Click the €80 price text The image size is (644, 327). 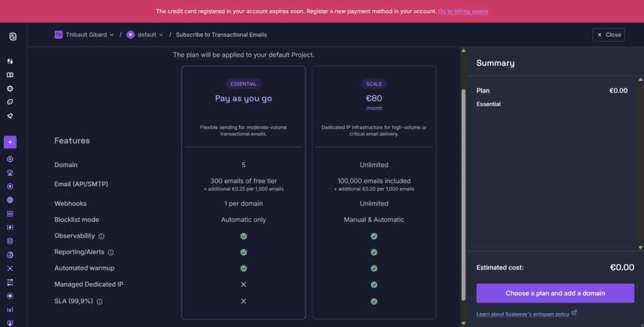374,98
